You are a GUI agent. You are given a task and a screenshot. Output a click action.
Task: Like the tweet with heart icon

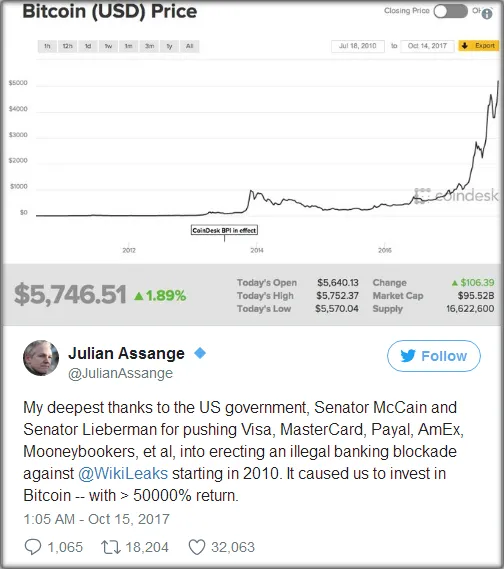click(x=197, y=547)
